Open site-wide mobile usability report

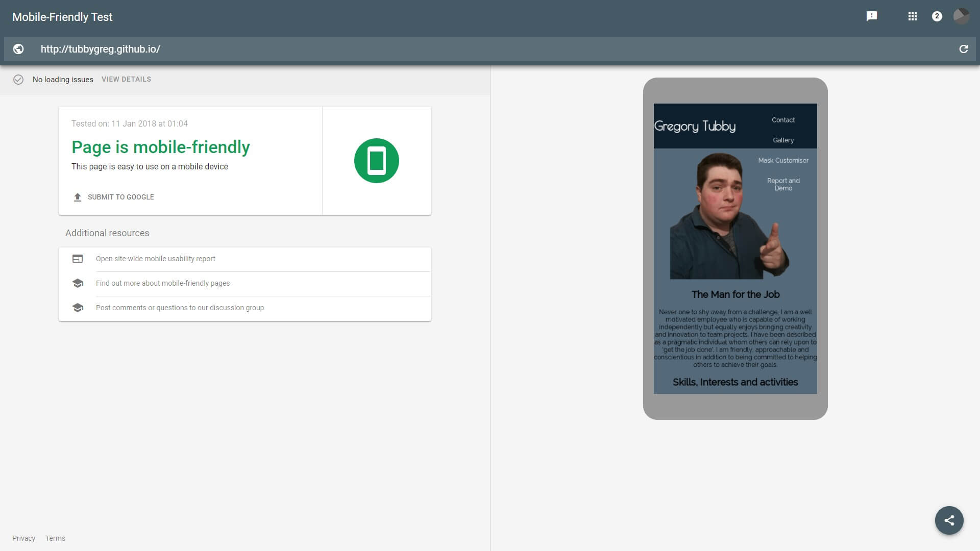[156, 259]
